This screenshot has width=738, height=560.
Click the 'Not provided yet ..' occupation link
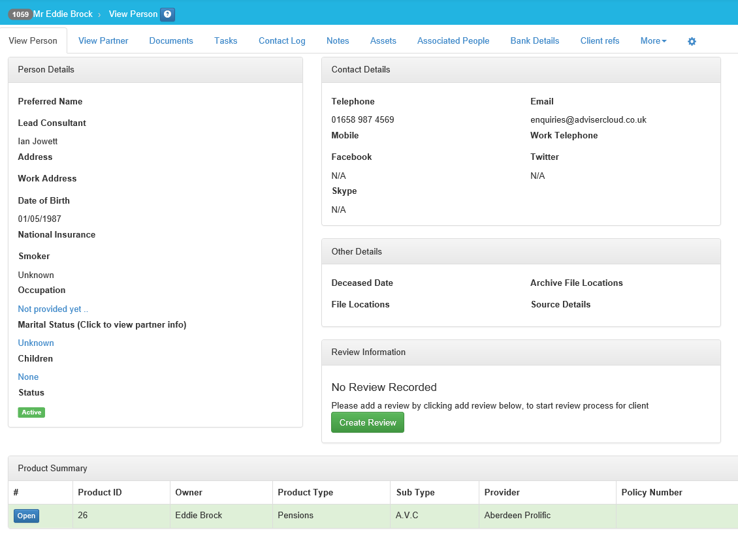pyautogui.click(x=53, y=309)
